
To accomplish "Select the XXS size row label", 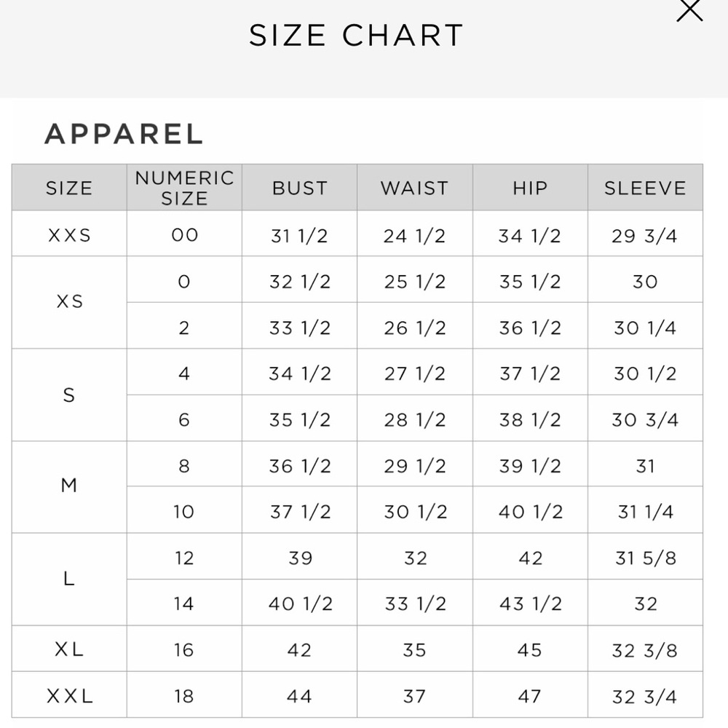I will click(69, 235).
